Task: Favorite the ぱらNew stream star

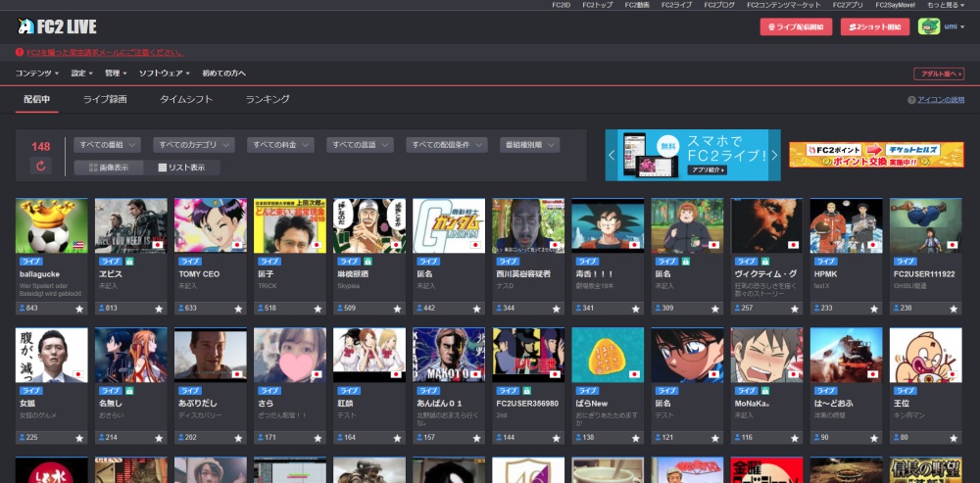Action: pyautogui.click(x=636, y=438)
